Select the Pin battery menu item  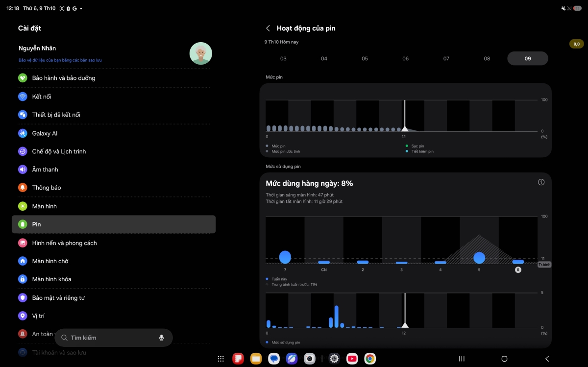(114, 224)
